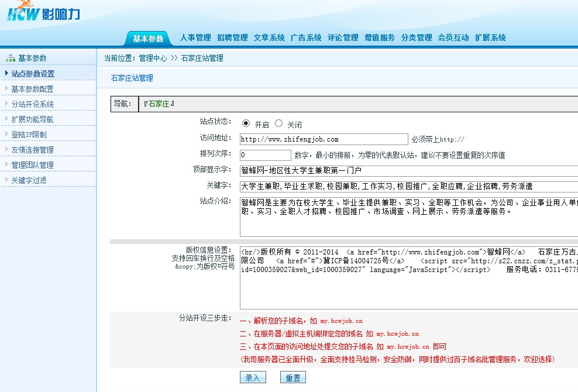The height and width of the screenshot is (392, 578).
Task: Click the HCW 影响力 logo
Action: coord(43,12)
